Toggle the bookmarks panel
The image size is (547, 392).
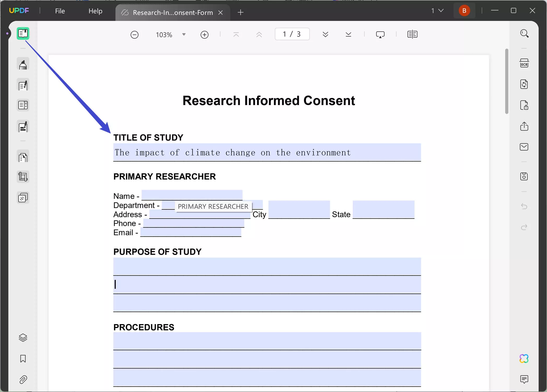tap(23, 359)
